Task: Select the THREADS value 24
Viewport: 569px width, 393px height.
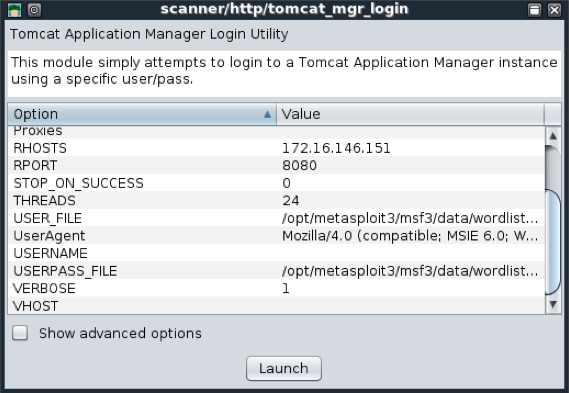Action: (291, 200)
